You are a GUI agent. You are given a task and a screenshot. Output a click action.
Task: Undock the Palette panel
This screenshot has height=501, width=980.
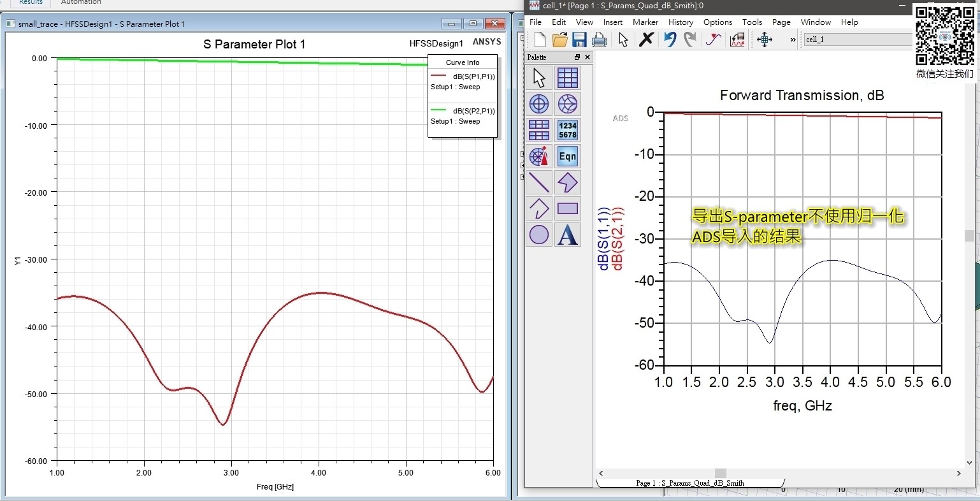[577, 57]
